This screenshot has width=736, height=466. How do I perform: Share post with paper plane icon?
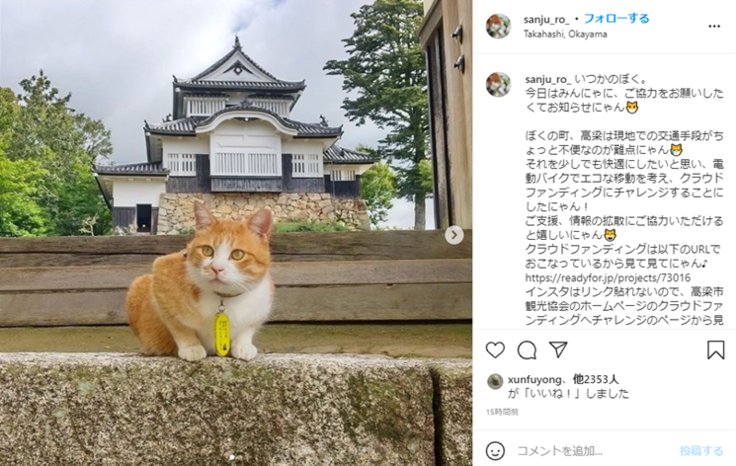point(559,350)
